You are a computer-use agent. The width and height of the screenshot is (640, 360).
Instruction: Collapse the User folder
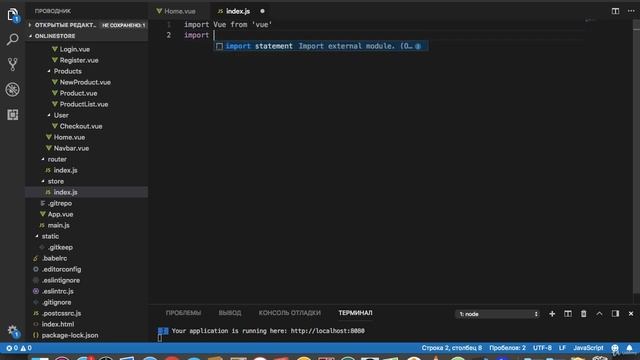tap(61, 115)
